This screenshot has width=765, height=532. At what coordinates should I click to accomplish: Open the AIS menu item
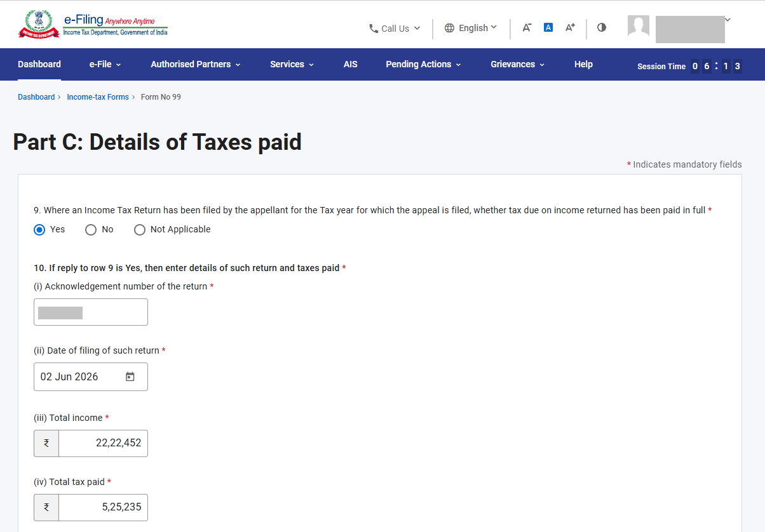tap(350, 64)
